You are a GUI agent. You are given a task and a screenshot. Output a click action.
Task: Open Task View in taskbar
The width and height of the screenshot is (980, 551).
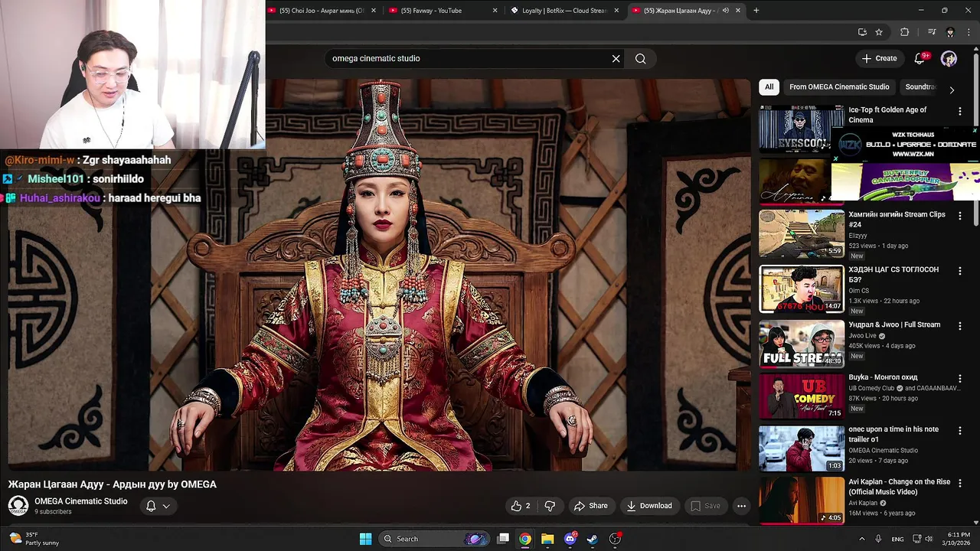pos(503,539)
